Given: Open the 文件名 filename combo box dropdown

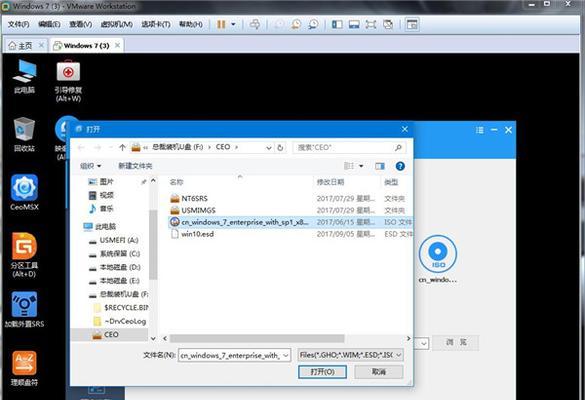Looking at the screenshot, I should (286, 355).
